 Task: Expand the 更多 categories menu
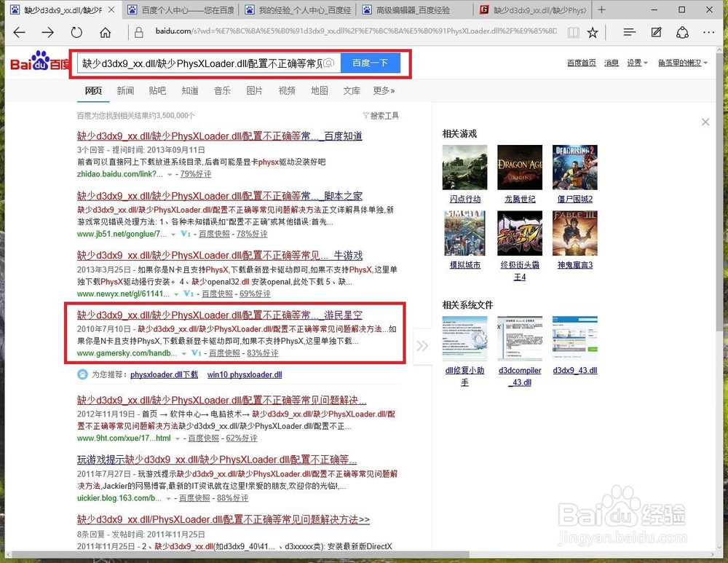(384, 90)
